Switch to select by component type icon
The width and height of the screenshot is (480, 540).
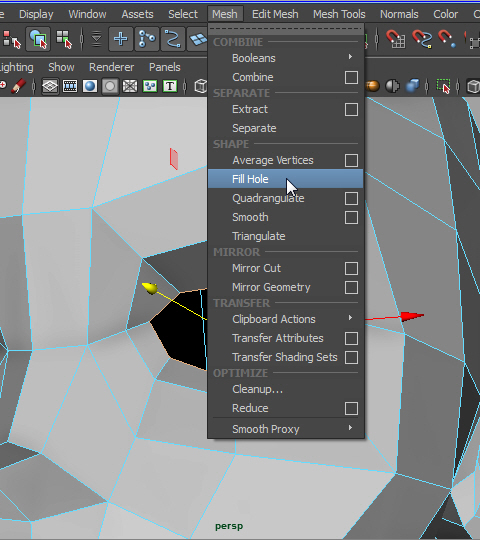64,39
